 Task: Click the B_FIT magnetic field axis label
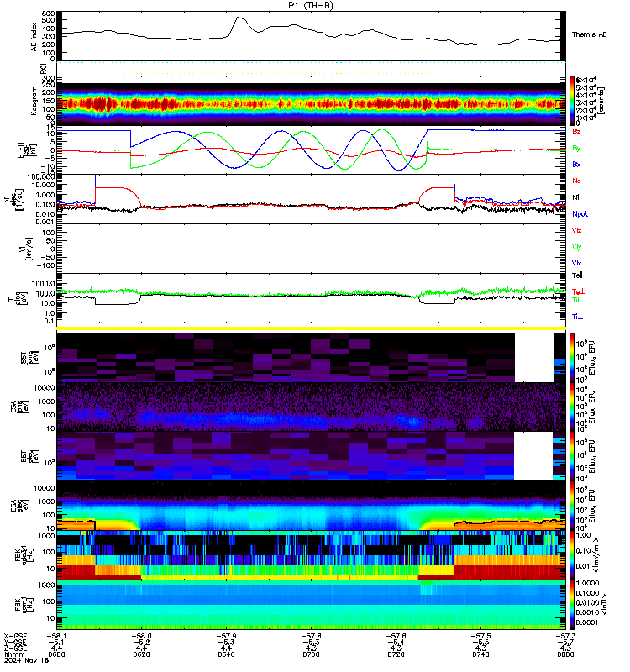(x=28, y=150)
